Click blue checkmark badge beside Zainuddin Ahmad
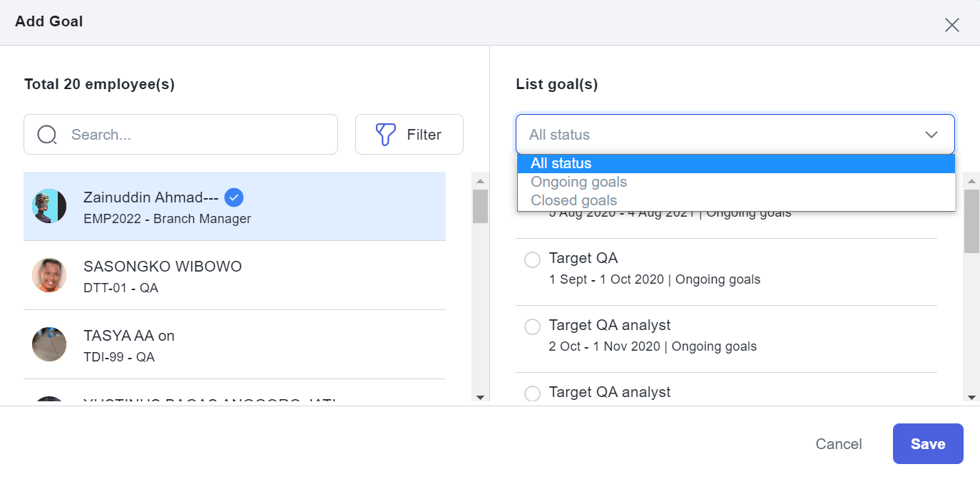 click(234, 197)
